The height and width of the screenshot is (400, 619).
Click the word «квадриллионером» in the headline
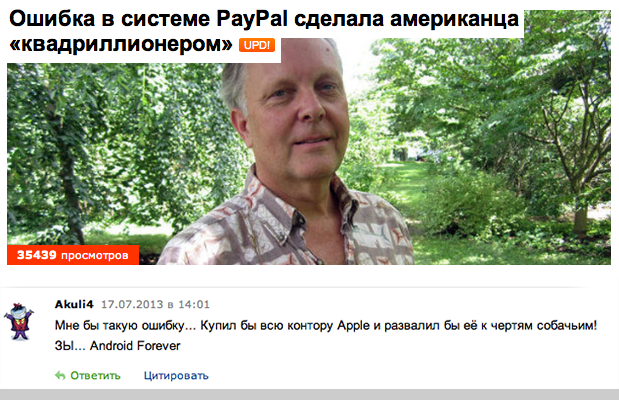click(x=121, y=44)
